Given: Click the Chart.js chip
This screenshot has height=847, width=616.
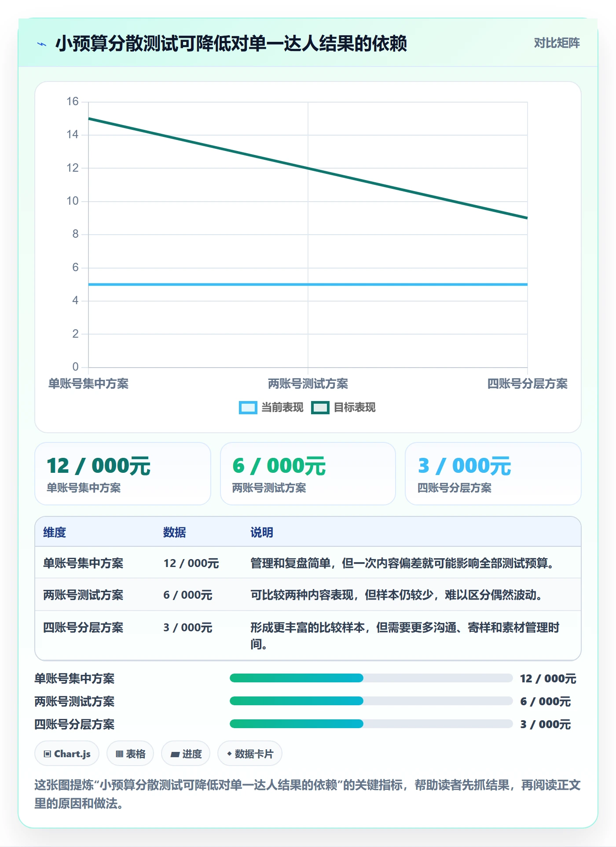Looking at the screenshot, I should pos(67,754).
